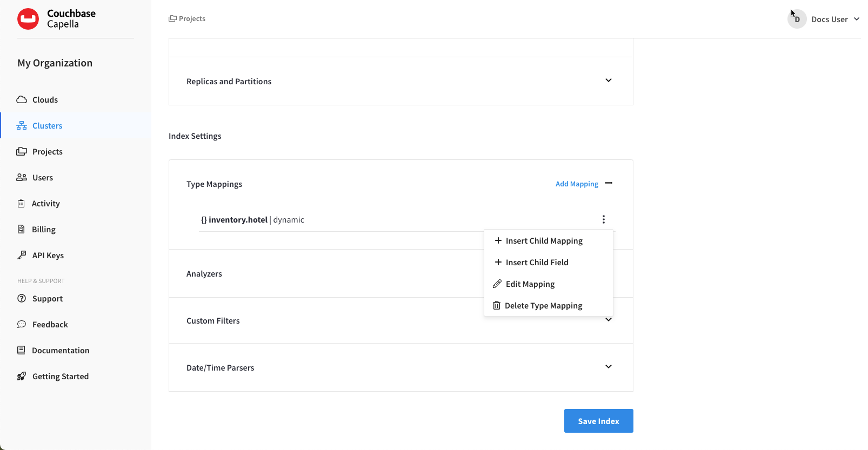
Task: Click the API Keys key icon
Action: 22,256
